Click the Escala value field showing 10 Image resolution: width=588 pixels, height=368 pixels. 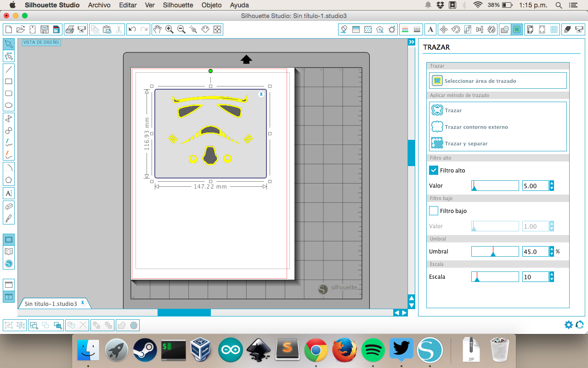coord(536,277)
